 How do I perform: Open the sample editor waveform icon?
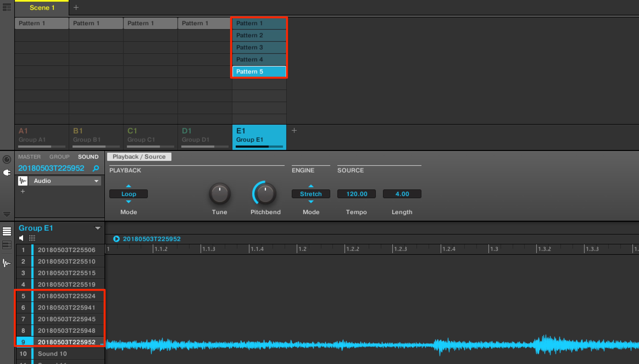click(x=7, y=263)
